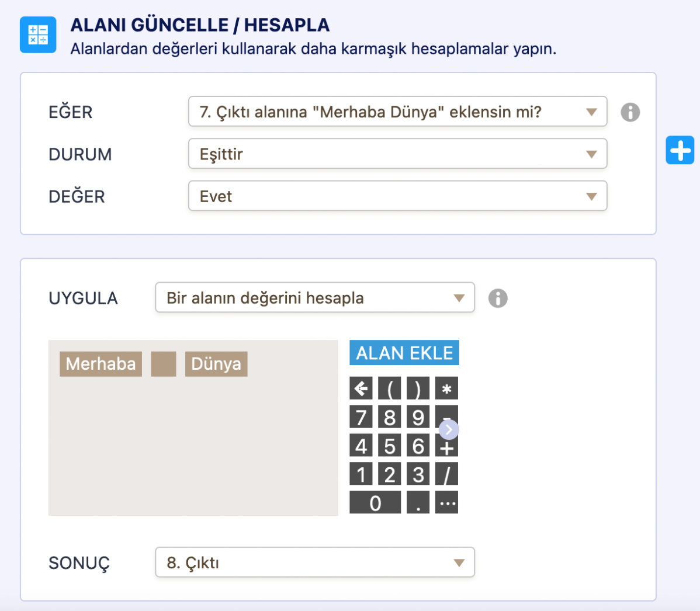700x611 pixels.
Task: Select the Dünya token in formula
Action: point(216,364)
